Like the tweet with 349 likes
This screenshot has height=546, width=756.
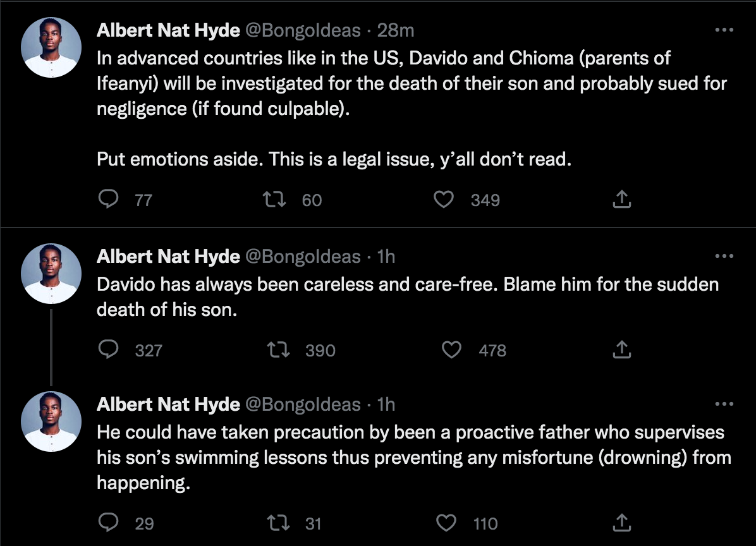coord(444,200)
